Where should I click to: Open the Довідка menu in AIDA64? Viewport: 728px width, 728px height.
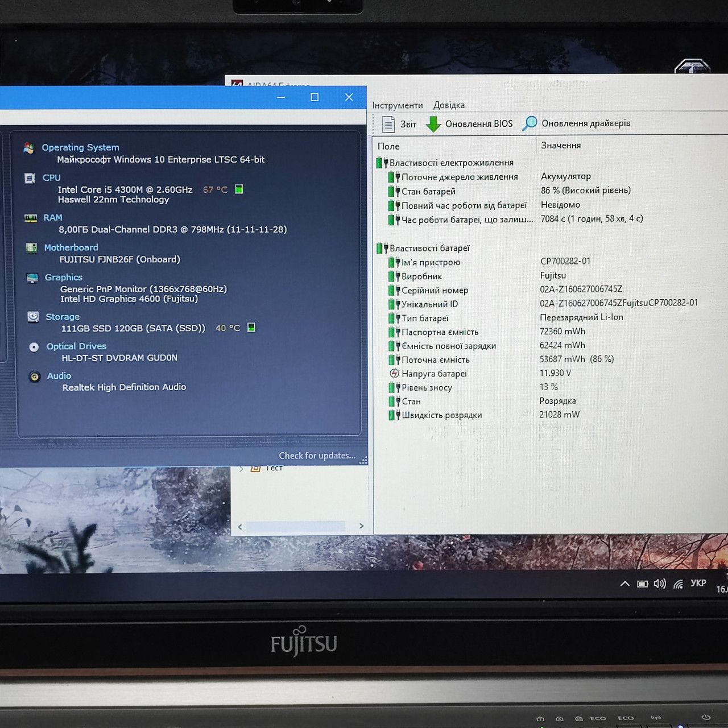tap(449, 105)
